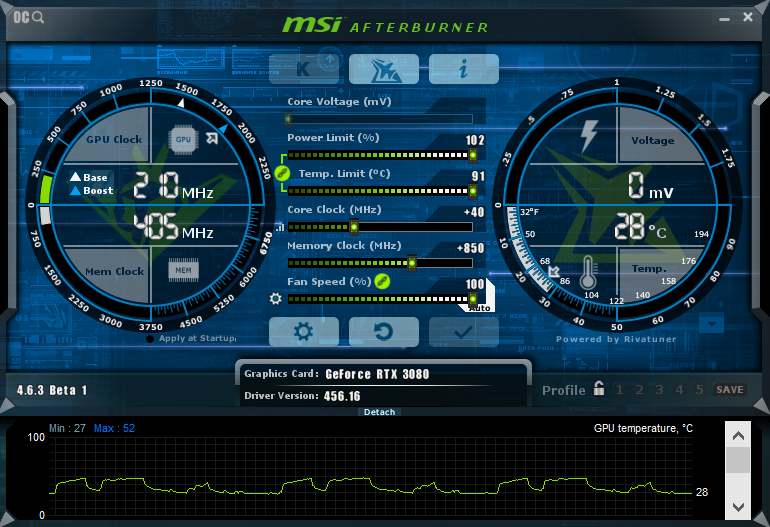The width and height of the screenshot is (770, 527).
Task: Open the OC Scanner in top-left corner
Action: coord(28,18)
